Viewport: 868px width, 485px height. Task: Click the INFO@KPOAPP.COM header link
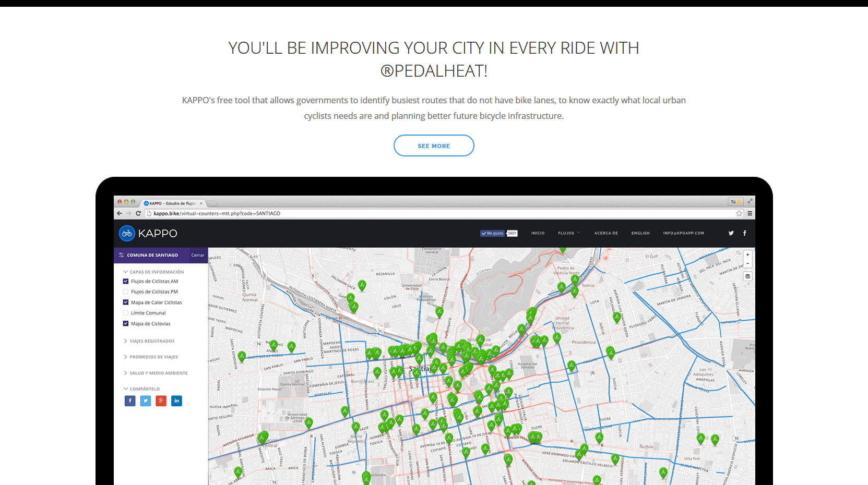[684, 233]
